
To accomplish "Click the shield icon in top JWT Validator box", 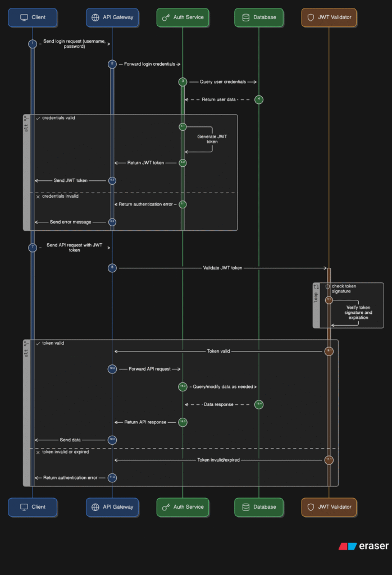I will click(311, 17).
